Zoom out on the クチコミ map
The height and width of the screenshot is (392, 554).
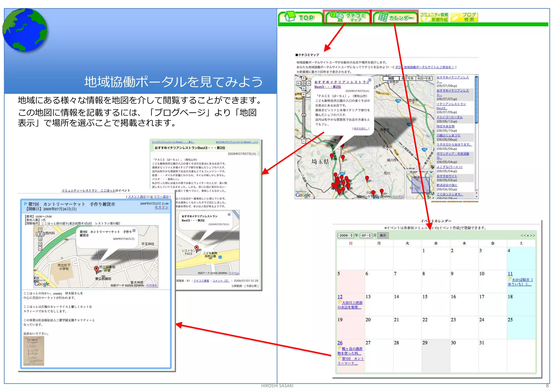[304, 141]
